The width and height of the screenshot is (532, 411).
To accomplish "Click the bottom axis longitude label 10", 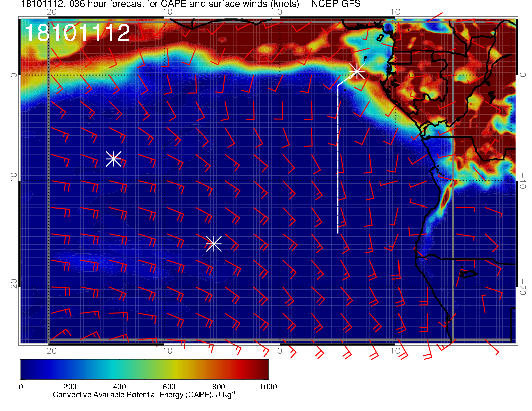I will (x=395, y=351).
